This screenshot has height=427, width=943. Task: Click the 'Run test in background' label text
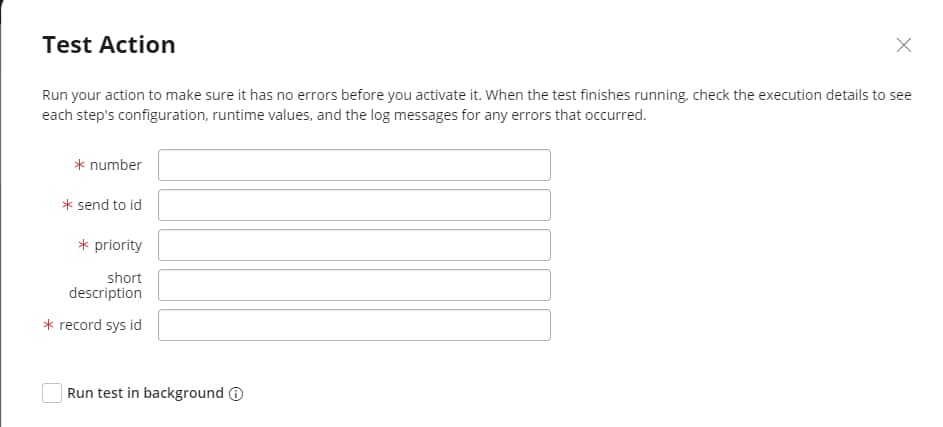[x=145, y=393]
